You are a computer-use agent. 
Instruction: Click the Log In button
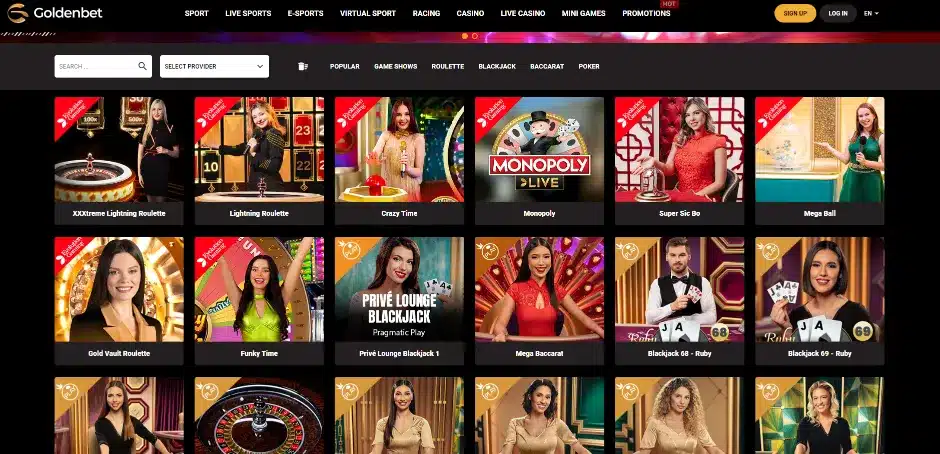click(x=837, y=13)
